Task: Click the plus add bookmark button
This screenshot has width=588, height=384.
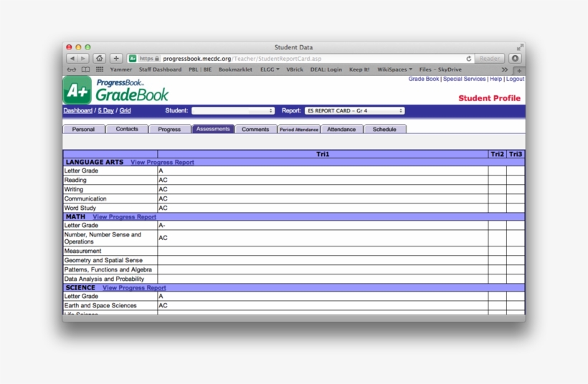Action: click(116, 59)
